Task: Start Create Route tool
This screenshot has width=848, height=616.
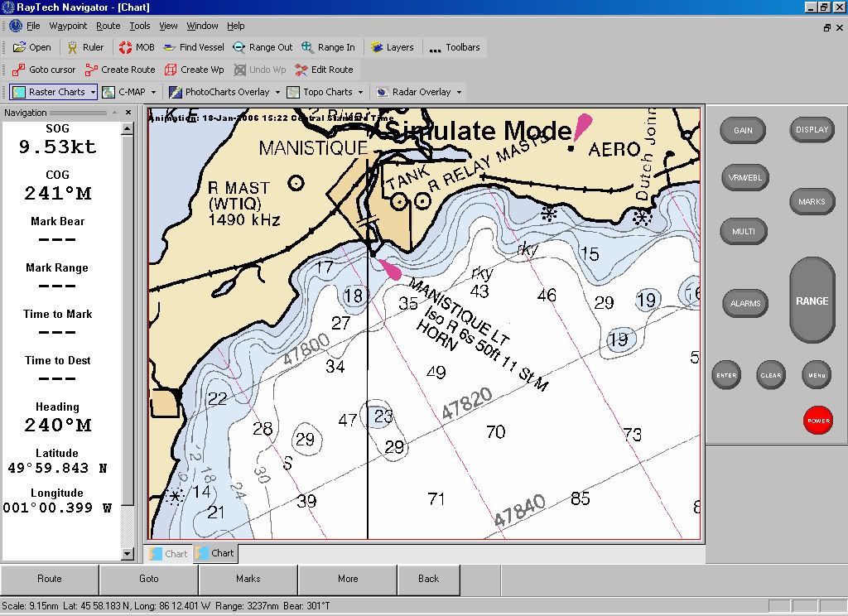Action: (119, 70)
